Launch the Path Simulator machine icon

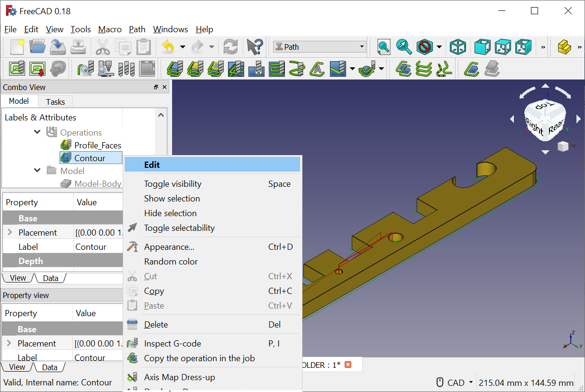tap(106, 69)
